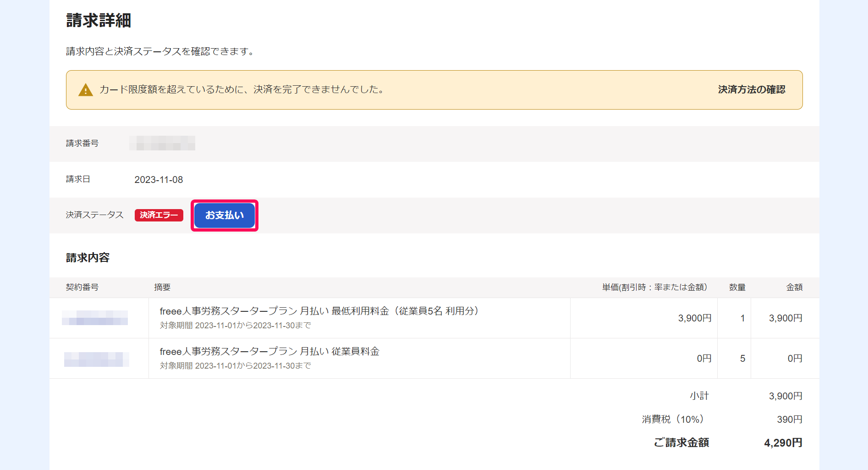Click the 摘要 column header
The image size is (868, 470).
pos(162,287)
